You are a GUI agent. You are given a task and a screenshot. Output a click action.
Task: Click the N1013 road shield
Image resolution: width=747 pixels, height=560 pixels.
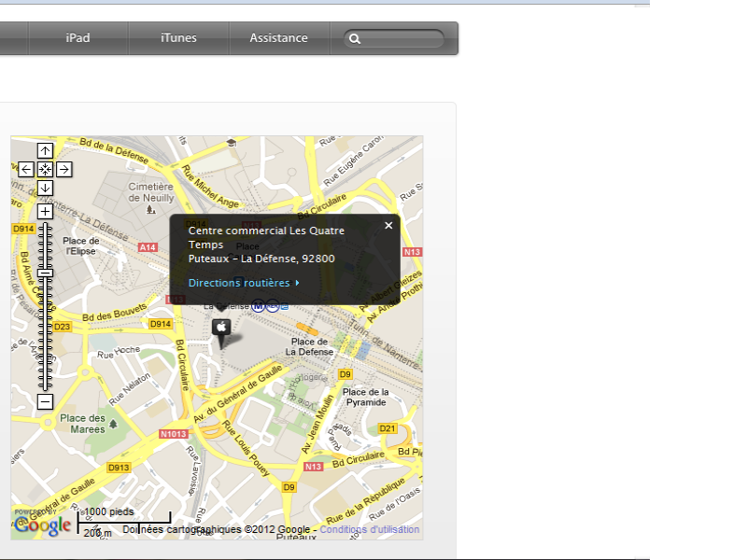[174, 434]
